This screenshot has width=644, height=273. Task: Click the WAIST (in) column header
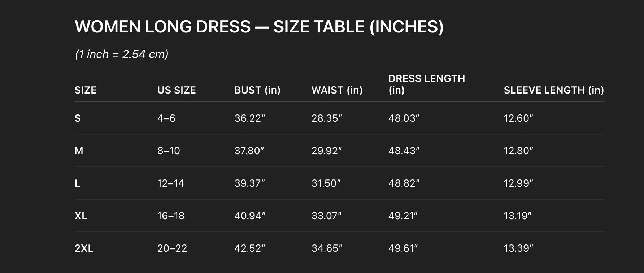[337, 90]
